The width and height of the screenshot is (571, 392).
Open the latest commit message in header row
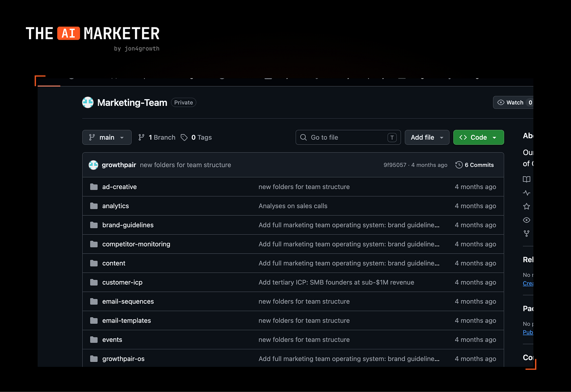(185, 165)
